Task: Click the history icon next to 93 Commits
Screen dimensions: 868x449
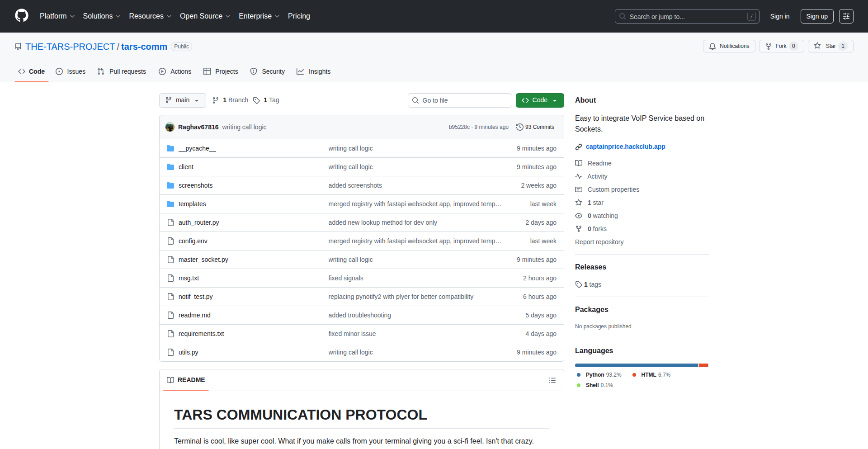Action: 519,127
